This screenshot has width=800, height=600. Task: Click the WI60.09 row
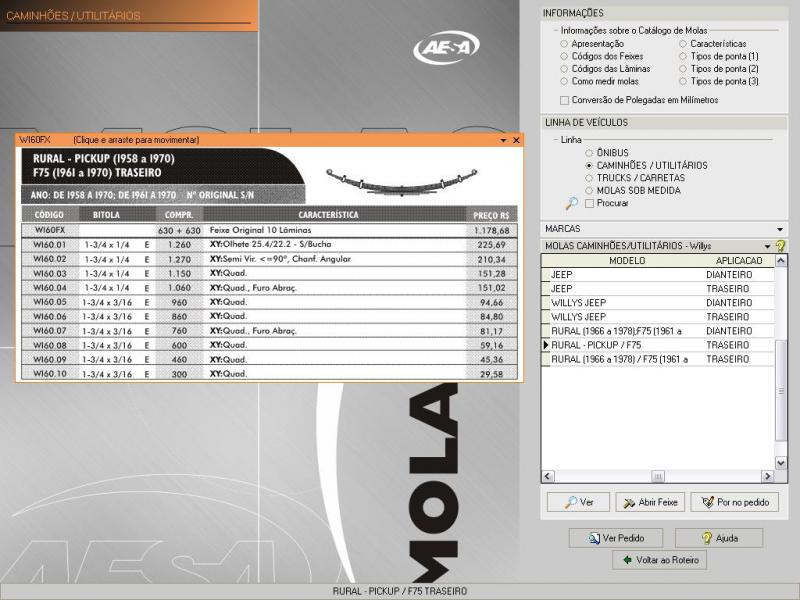(x=269, y=359)
